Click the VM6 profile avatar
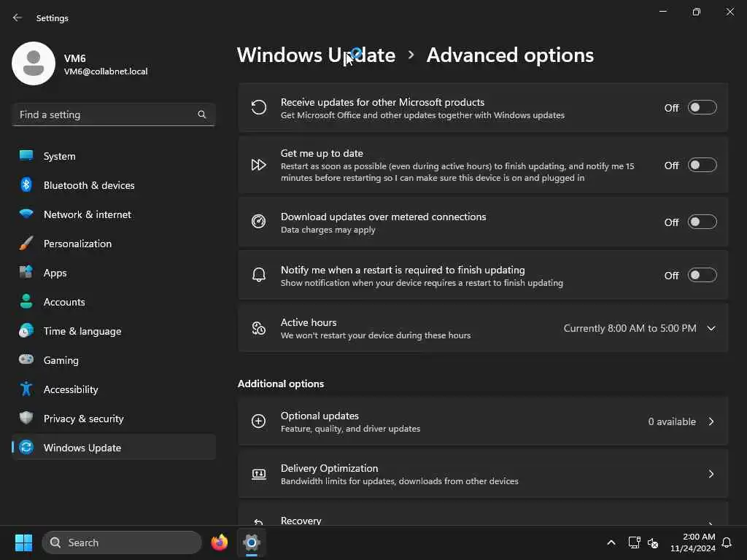747x560 pixels. [34, 63]
